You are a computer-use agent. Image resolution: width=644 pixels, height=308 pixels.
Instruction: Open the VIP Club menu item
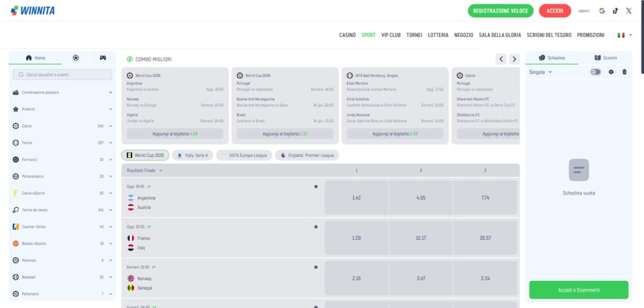pyautogui.click(x=391, y=35)
